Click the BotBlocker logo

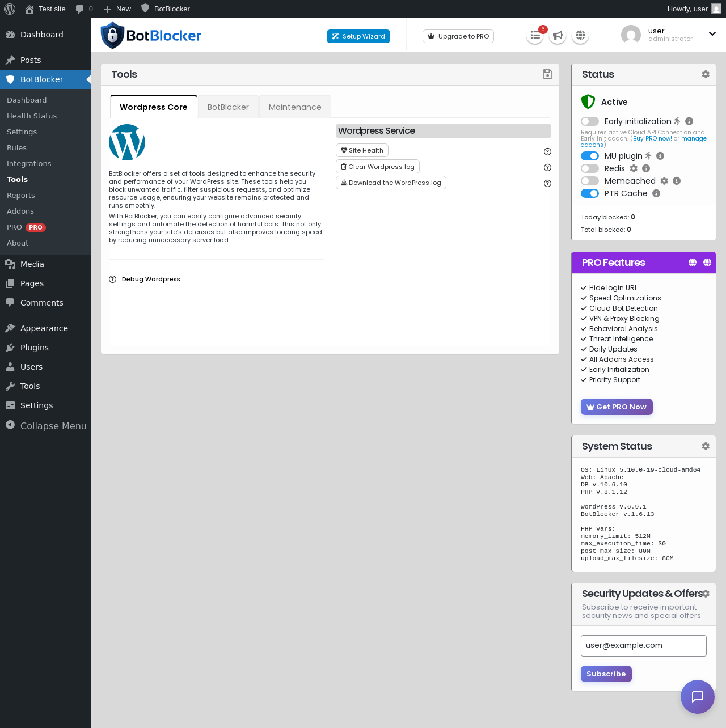point(151,35)
